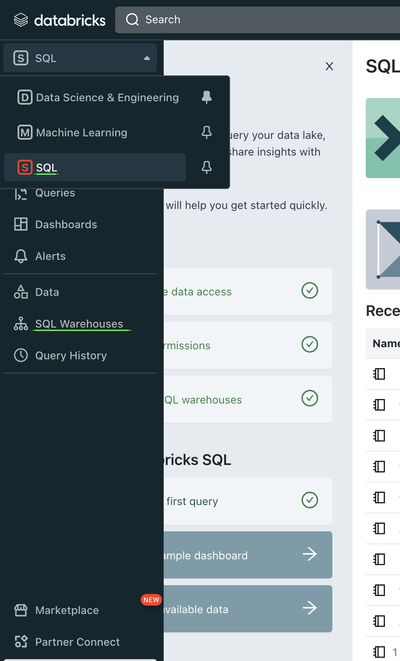Click the SQL Warehouses cluster icon
400x661 pixels.
click(x=21, y=324)
